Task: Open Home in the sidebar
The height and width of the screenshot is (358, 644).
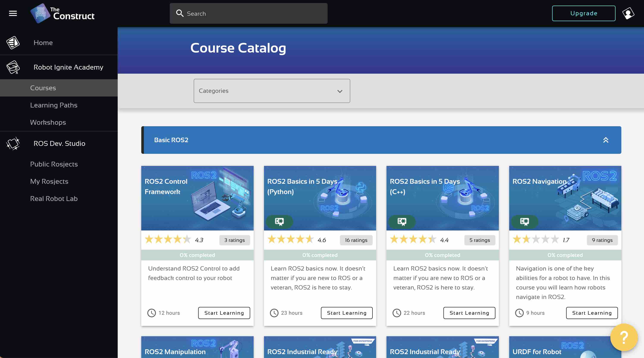Action: tap(59, 43)
